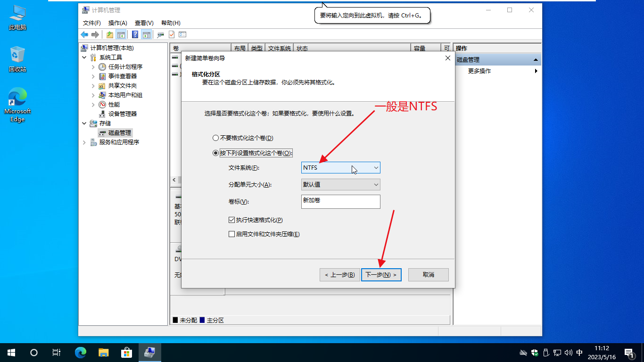The image size is (644, 362).
Task: Click 取消 button in wizard
Action: coord(429,275)
